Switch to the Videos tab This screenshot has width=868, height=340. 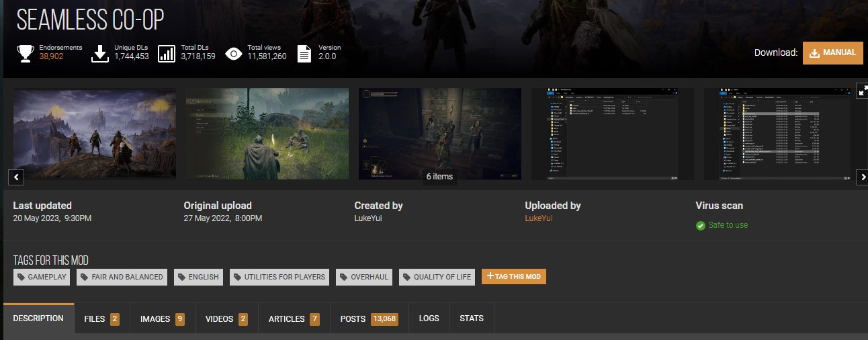point(226,318)
